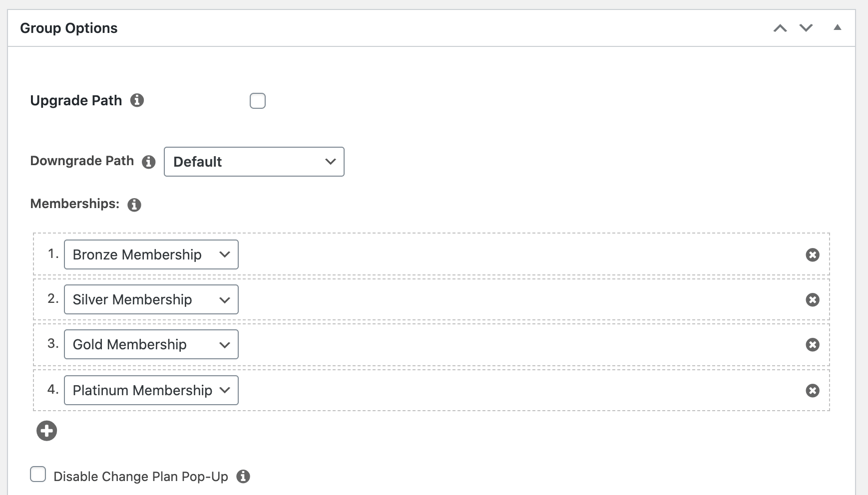Move Group Options panel down
The width and height of the screenshot is (868, 495).
806,28
